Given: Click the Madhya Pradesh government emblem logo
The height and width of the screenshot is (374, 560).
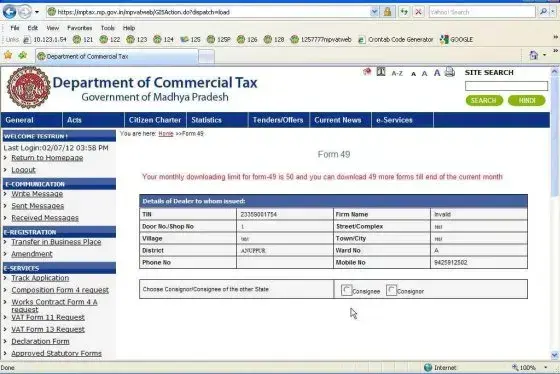Looking at the screenshot, I should (29, 88).
